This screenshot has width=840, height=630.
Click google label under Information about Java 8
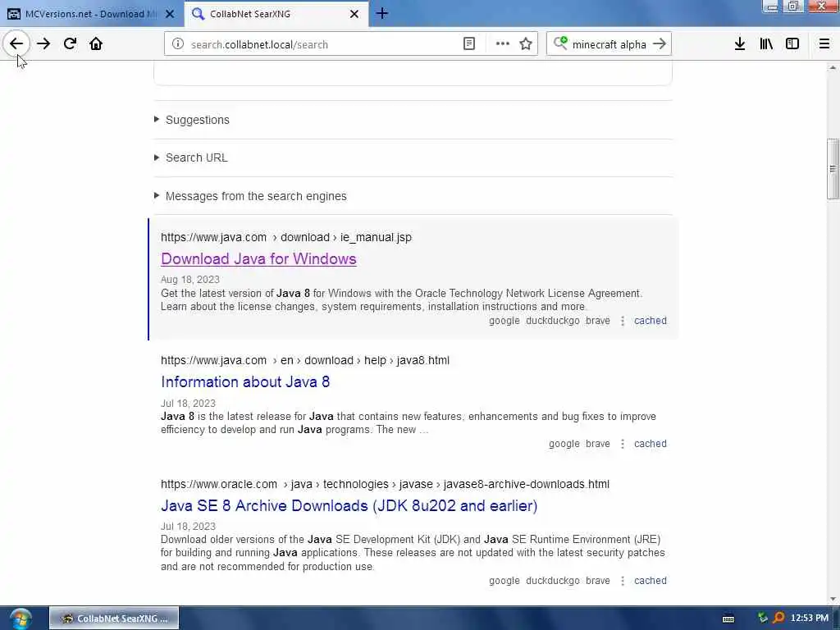click(564, 444)
